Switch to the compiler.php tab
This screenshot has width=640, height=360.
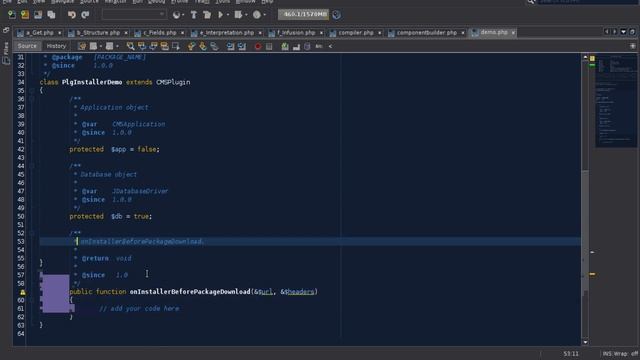click(x=356, y=33)
